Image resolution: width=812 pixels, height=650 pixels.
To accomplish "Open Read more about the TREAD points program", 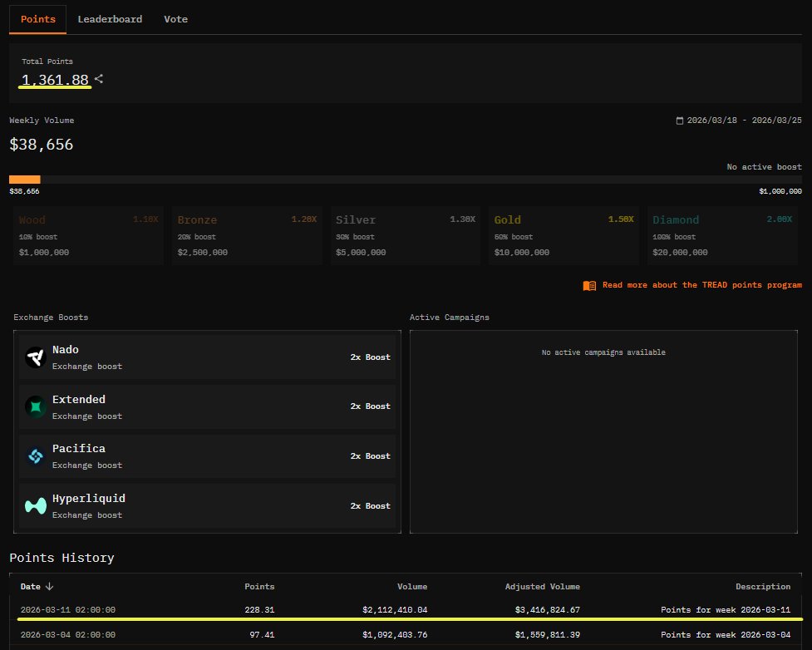I will tap(701, 285).
